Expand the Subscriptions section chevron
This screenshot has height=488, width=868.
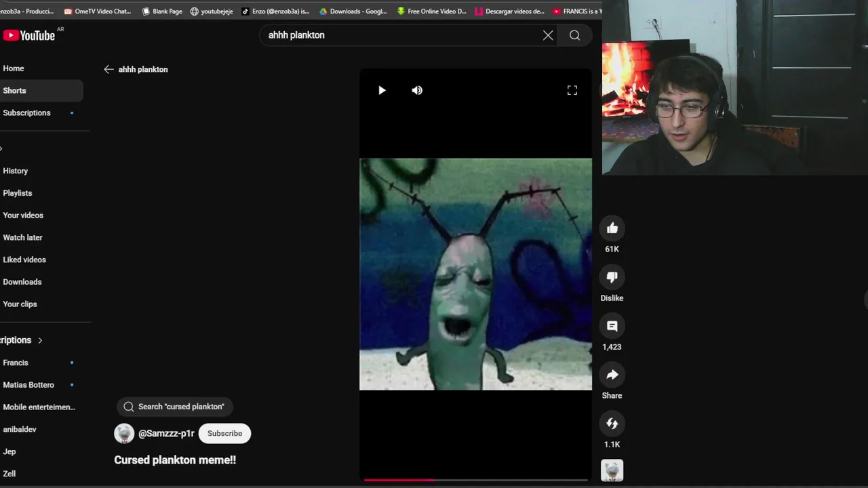tap(40, 340)
